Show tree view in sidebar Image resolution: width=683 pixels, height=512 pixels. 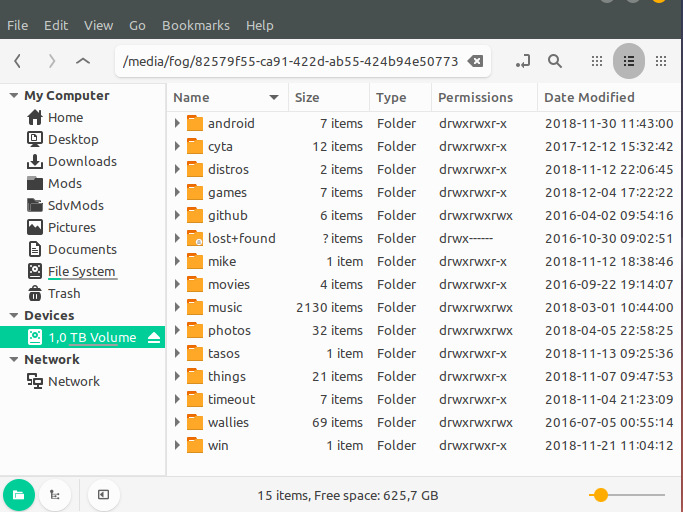coord(55,494)
